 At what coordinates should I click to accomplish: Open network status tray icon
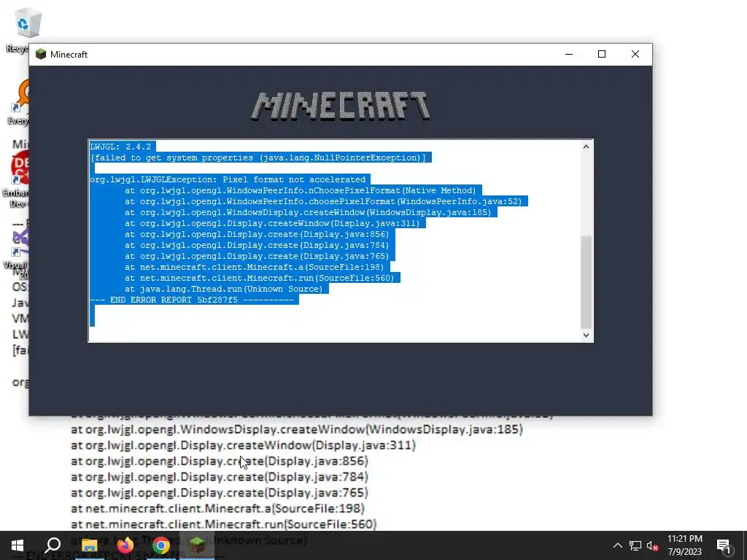click(x=635, y=545)
